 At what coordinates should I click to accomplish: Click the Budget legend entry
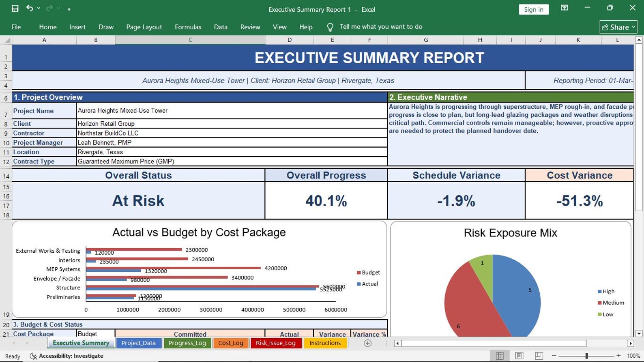[368, 273]
